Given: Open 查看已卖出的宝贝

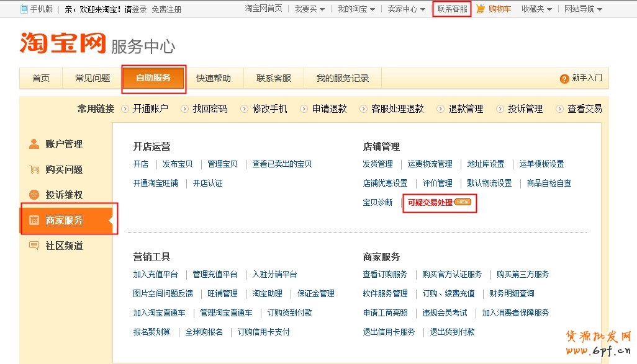Looking at the screenshot, I should pyautogui.click(x=282, y=164).
